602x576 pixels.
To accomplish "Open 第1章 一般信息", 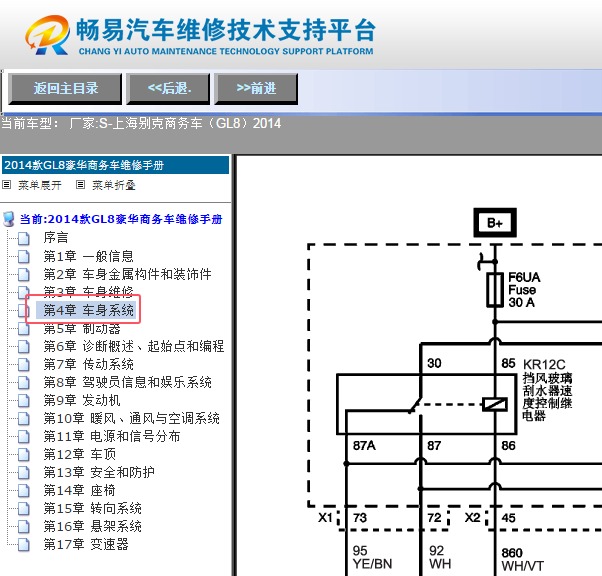I will pos(88,256).
